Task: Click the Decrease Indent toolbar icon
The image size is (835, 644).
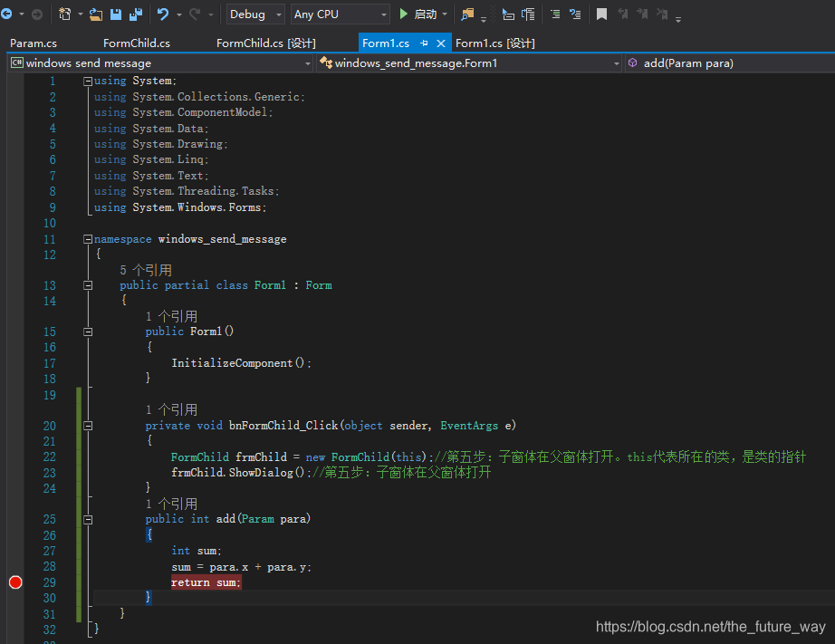Action: coord(509,14)
